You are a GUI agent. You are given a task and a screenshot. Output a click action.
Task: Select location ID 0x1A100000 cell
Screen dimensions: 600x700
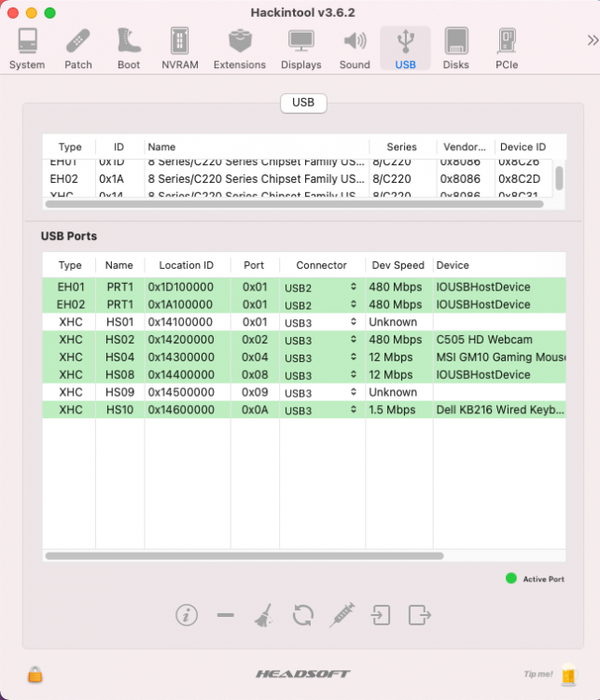click(180, 304)
